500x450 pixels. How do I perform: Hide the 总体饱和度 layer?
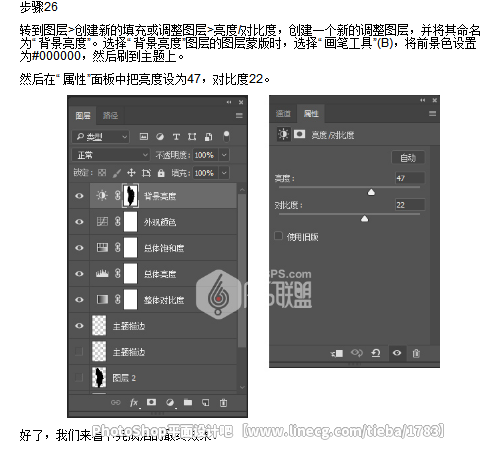click(x=79, y=248)
